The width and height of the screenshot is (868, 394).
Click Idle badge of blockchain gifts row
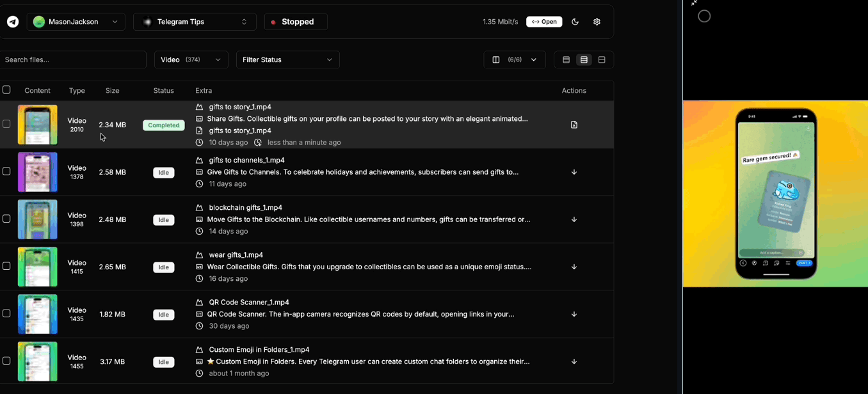(x=164, y=220)
